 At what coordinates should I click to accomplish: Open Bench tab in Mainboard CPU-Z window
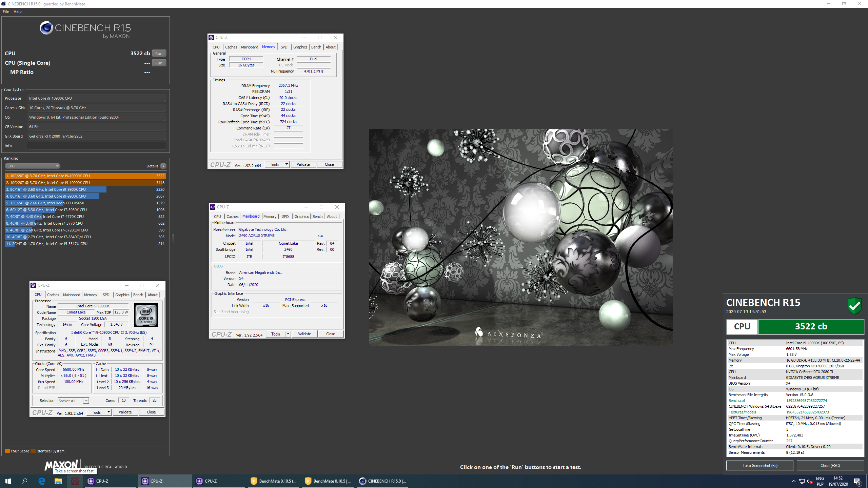pos(317,217)
